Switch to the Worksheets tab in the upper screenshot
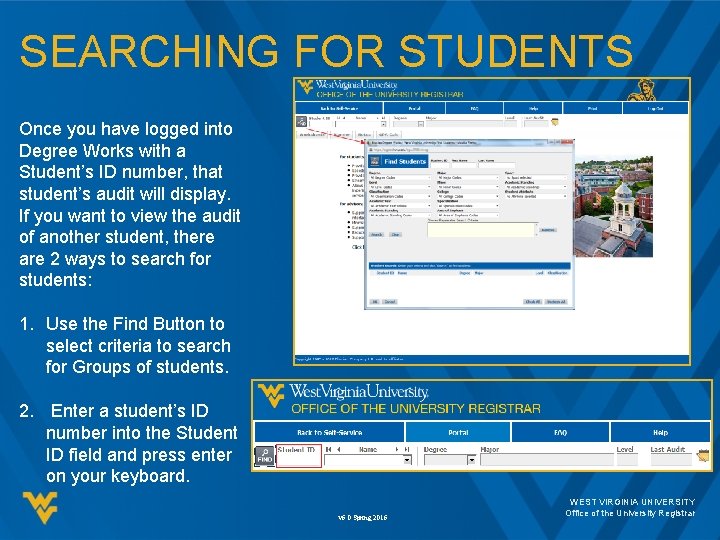This screenshot has height=540, width=720. 312,135
